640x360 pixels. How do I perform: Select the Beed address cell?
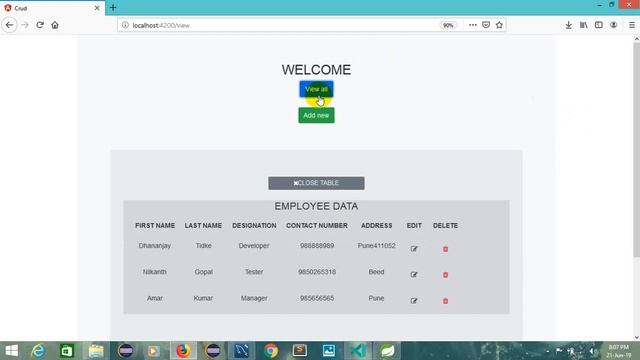[x=376, y=272]
